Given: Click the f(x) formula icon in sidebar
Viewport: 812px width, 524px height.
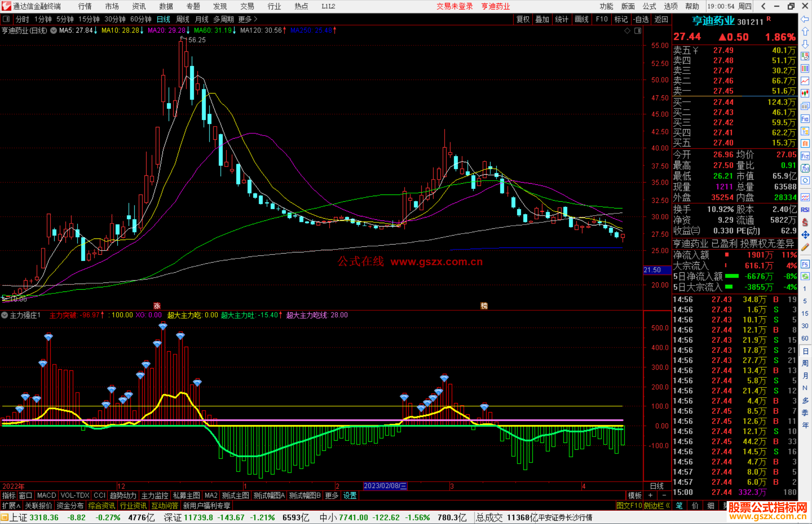Looking at the screenshot, I should [x=805, y=168].
